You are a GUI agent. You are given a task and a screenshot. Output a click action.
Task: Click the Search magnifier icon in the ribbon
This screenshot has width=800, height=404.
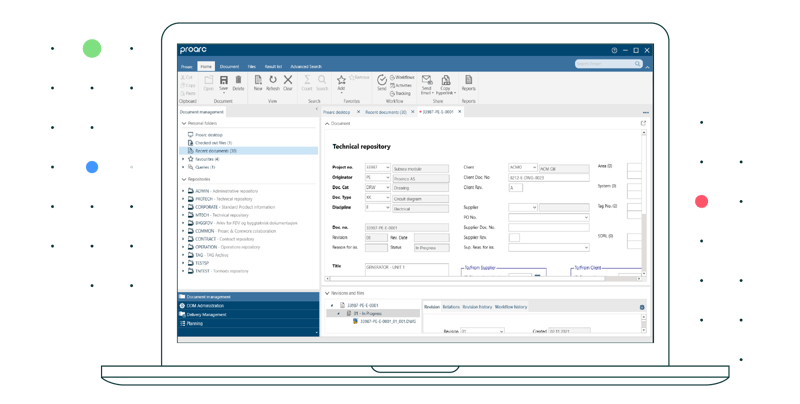point(322,80)
